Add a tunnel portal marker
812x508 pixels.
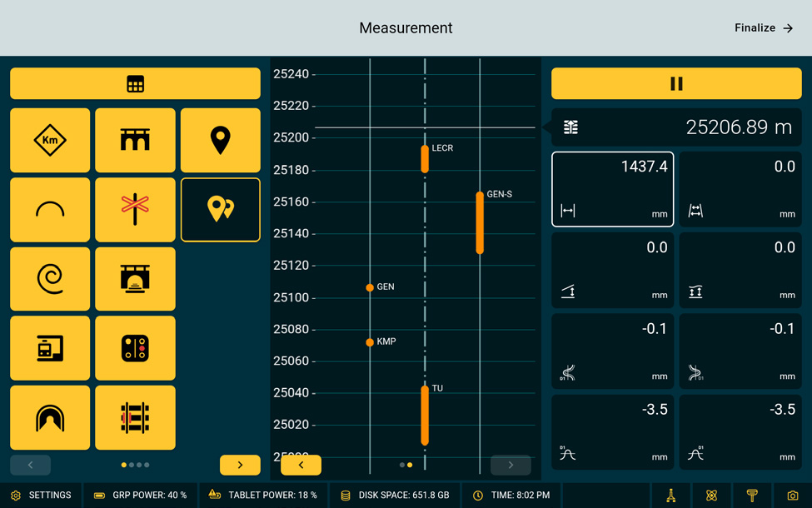point(50,417)
